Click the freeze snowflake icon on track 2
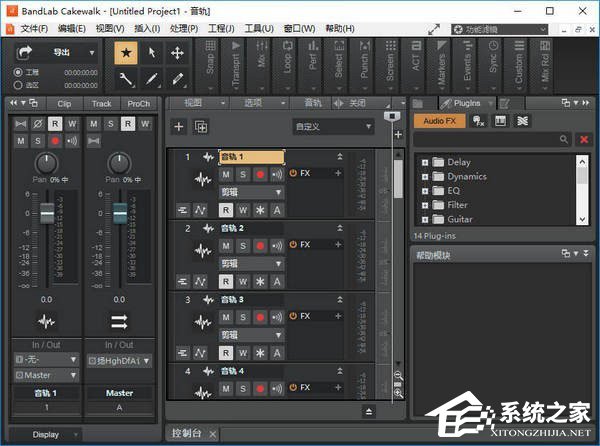Screen dimensions: 600x446 click(x=260, y=282)
